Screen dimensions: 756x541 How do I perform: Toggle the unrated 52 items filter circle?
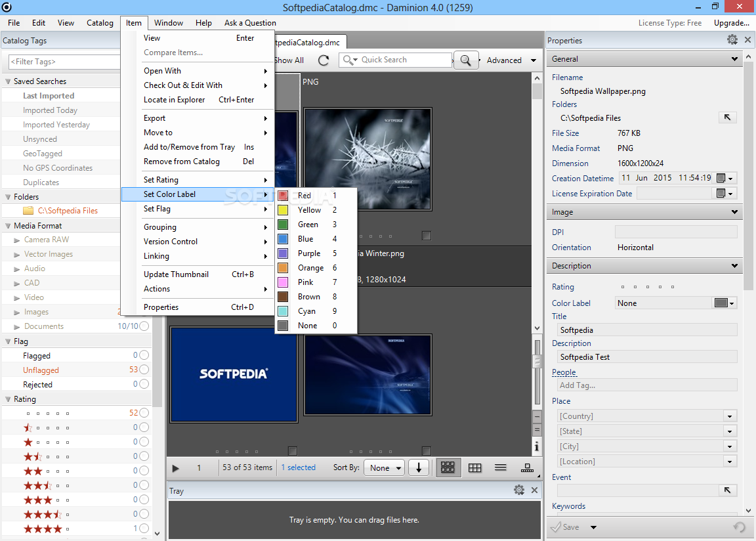(x=144, y=413)
